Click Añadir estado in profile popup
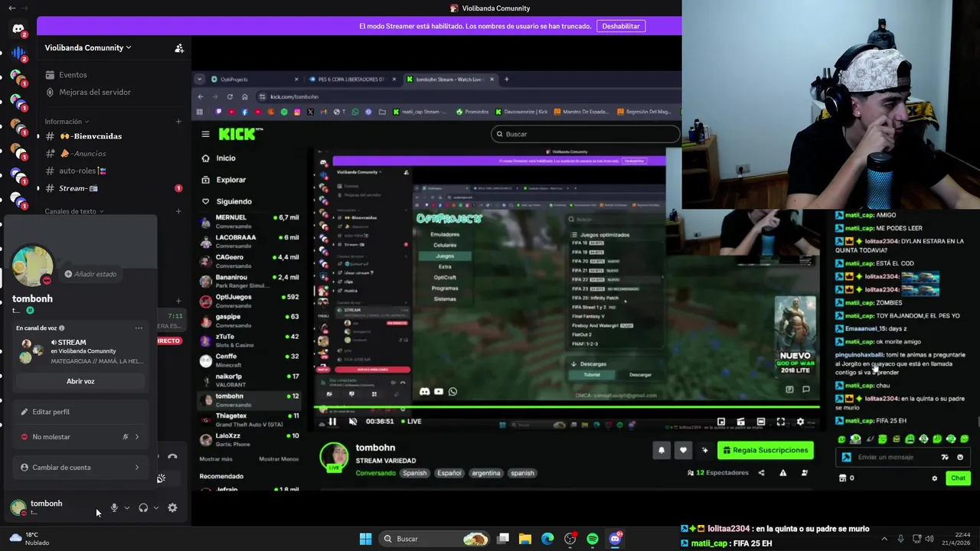Image resolution: width=980 pixels, height=551 pixels. 90,274
